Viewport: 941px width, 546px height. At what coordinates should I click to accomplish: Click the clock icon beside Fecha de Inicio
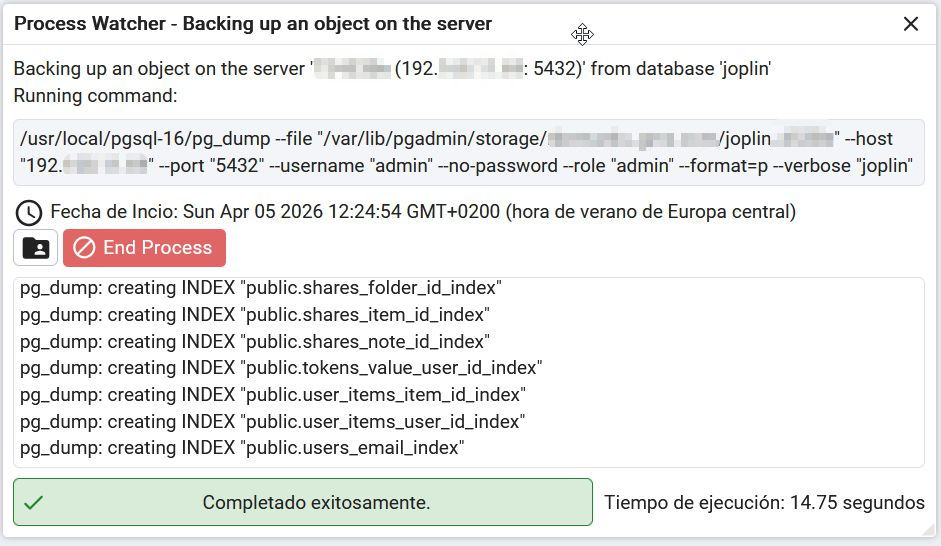point(29,212)
